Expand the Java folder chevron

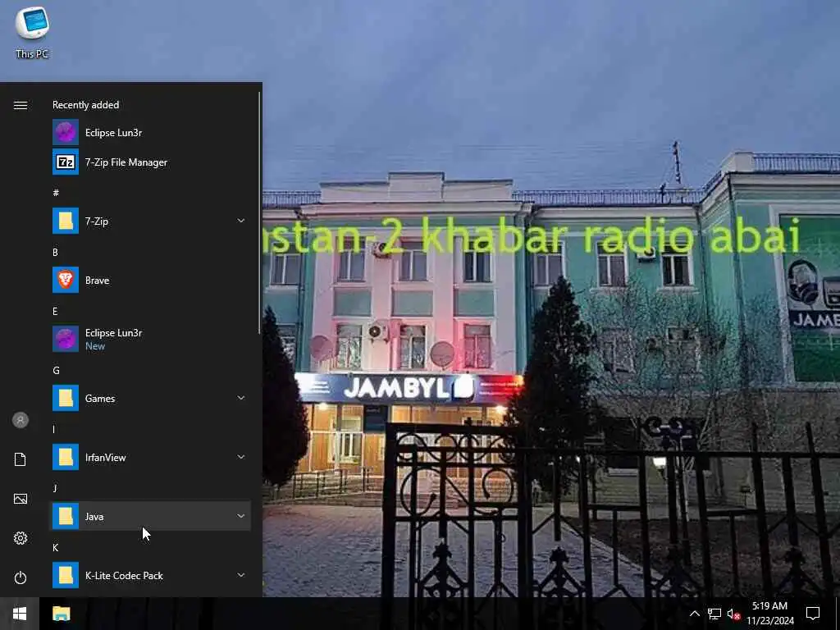tap(241, 515)
